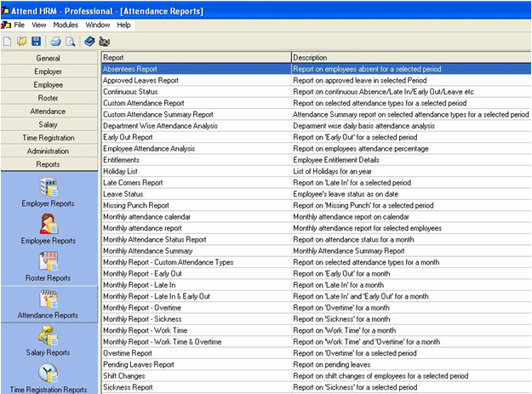
Task: Select Monthly Attendance Status Report
Action: pyautogui.click(x=316, y=239)
